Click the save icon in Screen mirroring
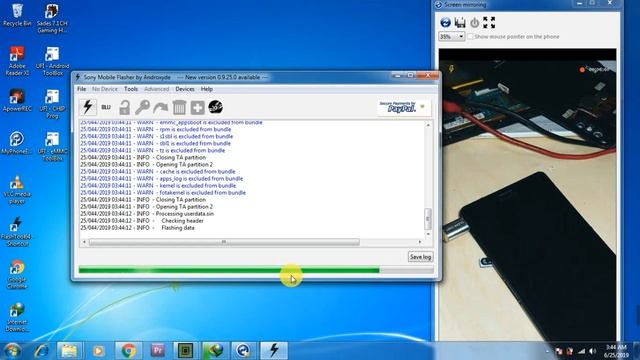Image resolution: width=640 pixels, height=360 pixels. (460, 22)
